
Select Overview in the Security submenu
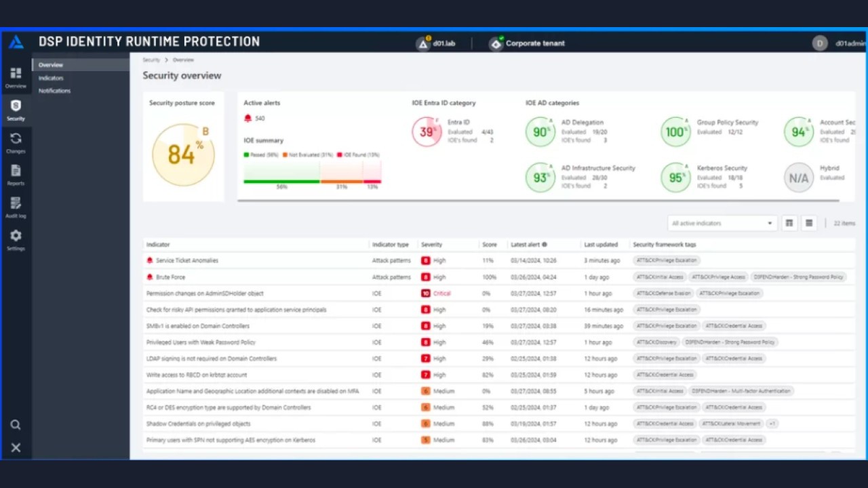point(81,65)
